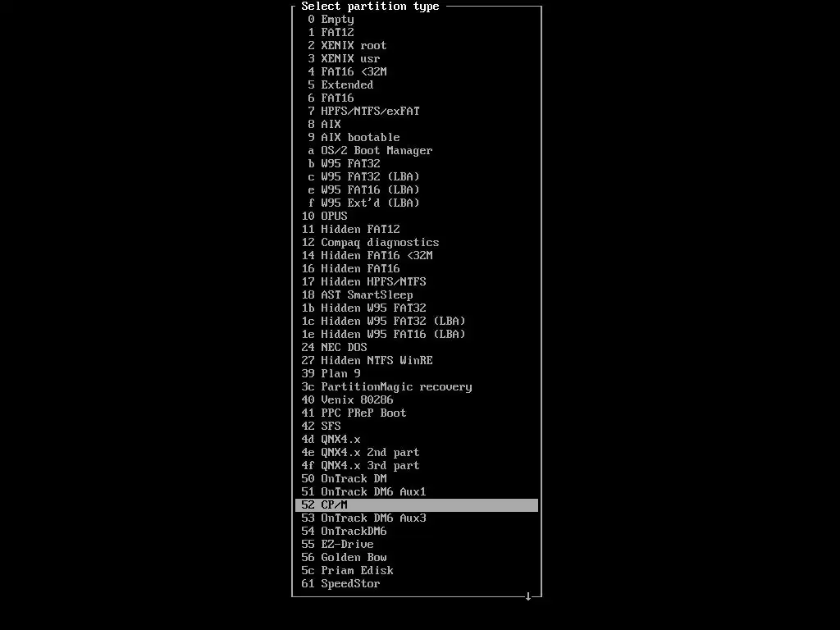Pick the HPFS/NTFS/exFAT entry

coord(416,111)
